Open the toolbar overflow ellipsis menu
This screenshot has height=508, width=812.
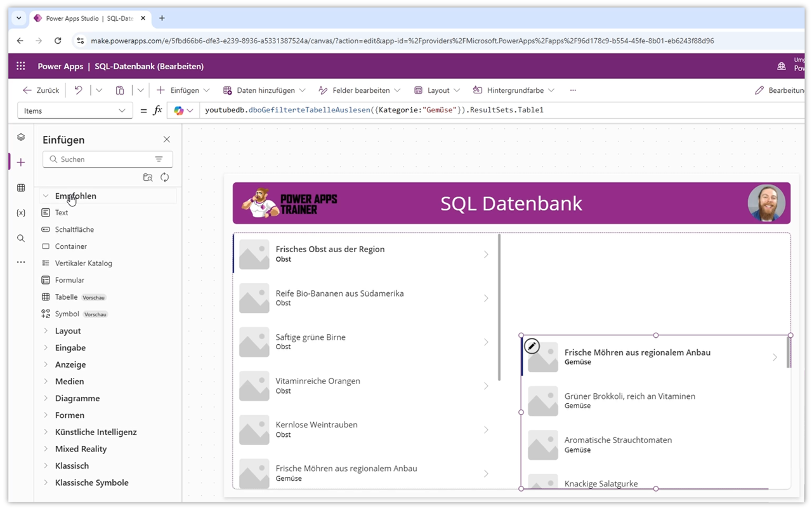coord(573,90)
